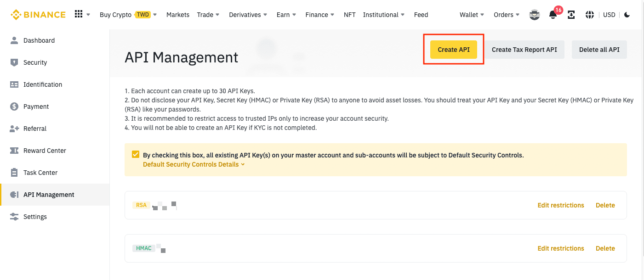The width and height of the screenshot is (644, 280).
Task: Click the Dashboard person icon in sidebar
Action: coord(14,40)
